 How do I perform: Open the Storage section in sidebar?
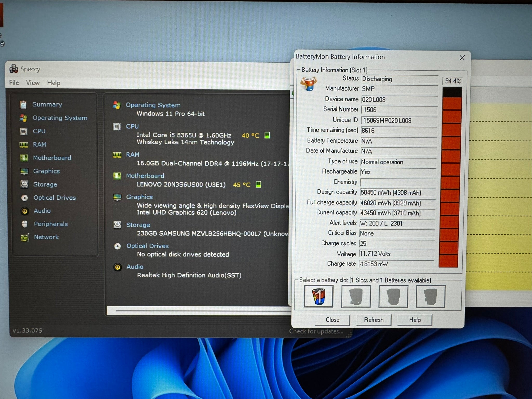click(x=45, y=184)
